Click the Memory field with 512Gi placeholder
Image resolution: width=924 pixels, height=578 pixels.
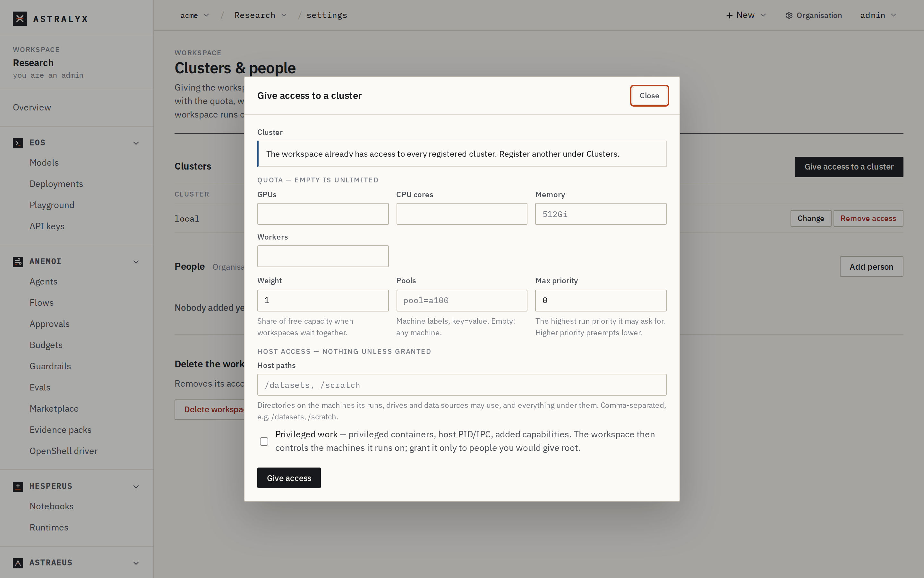[601, 214]
